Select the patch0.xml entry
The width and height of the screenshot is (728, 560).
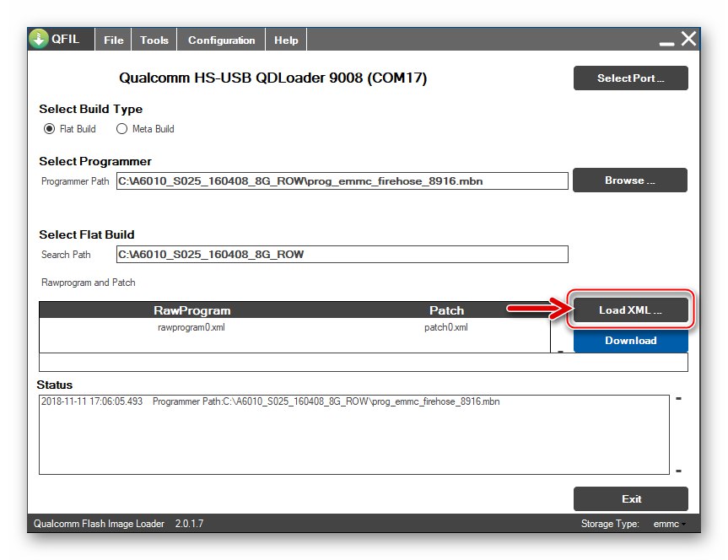[445, 327]
